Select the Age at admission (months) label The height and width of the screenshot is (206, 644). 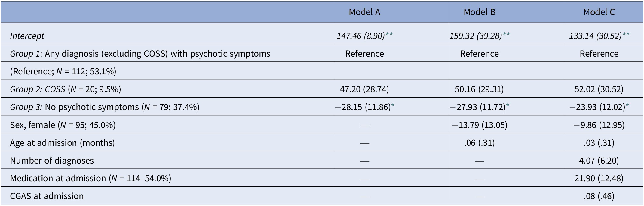(x=62, y=142)
